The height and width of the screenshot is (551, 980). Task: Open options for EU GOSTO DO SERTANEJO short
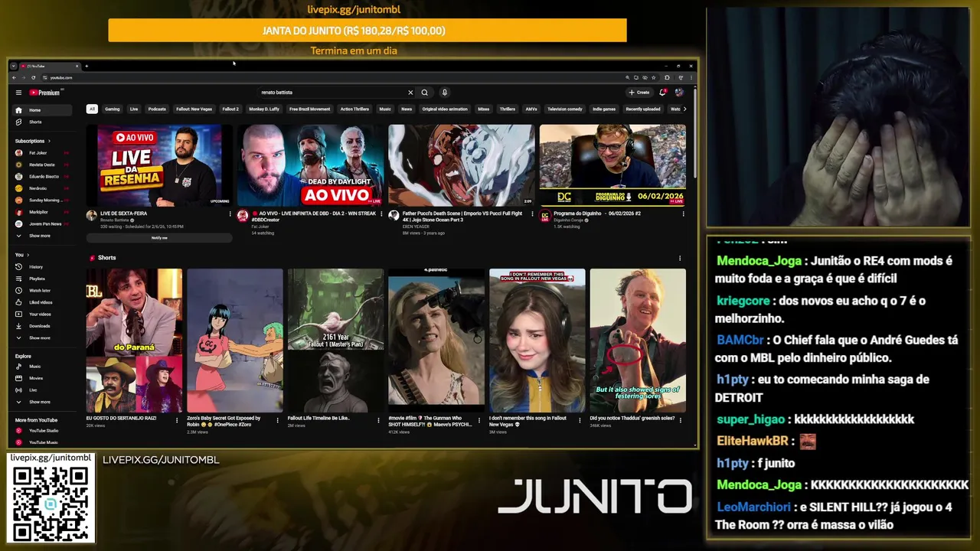(x=178, y=419)
